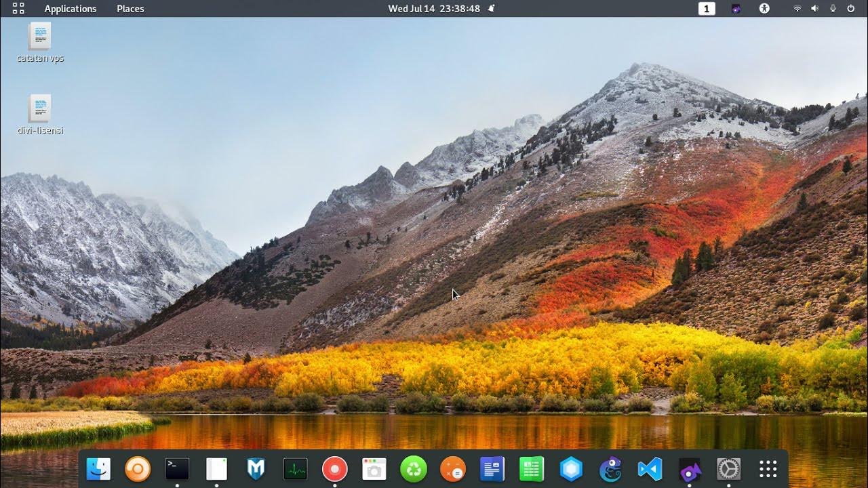The image size is (868, 488).
Task: Click the volume speaker icon in top bar
Action: point(815,8)
